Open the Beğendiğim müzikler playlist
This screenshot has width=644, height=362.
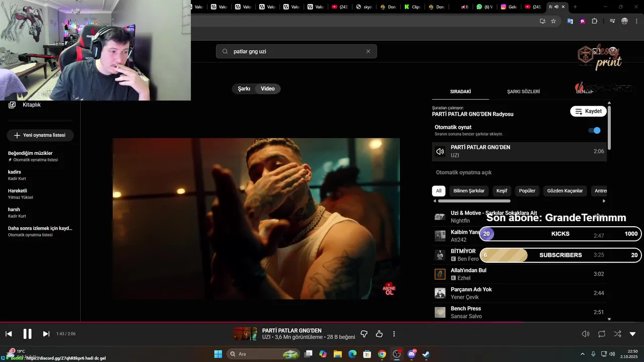tap(40, 156)
